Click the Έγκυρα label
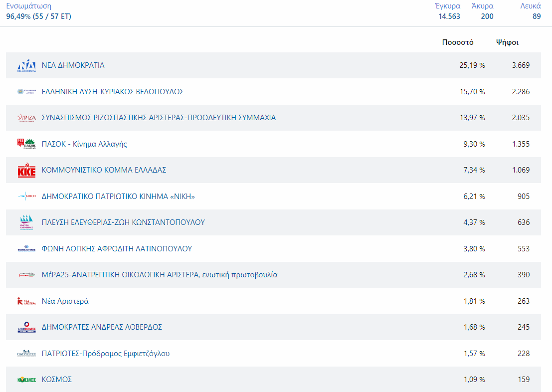Viewport: 552px width, 392px height. (448, 6)
